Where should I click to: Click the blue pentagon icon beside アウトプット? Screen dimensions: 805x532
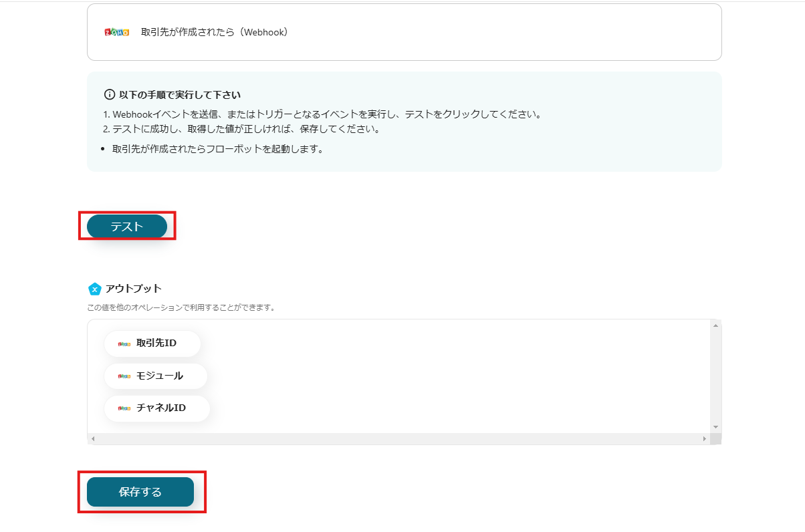pyautogui.click(x=95, y=289)
